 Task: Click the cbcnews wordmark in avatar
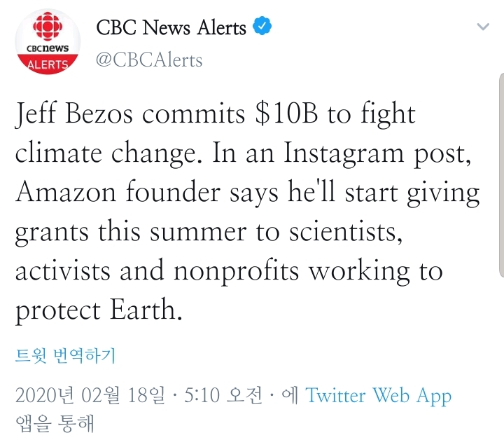48,50
